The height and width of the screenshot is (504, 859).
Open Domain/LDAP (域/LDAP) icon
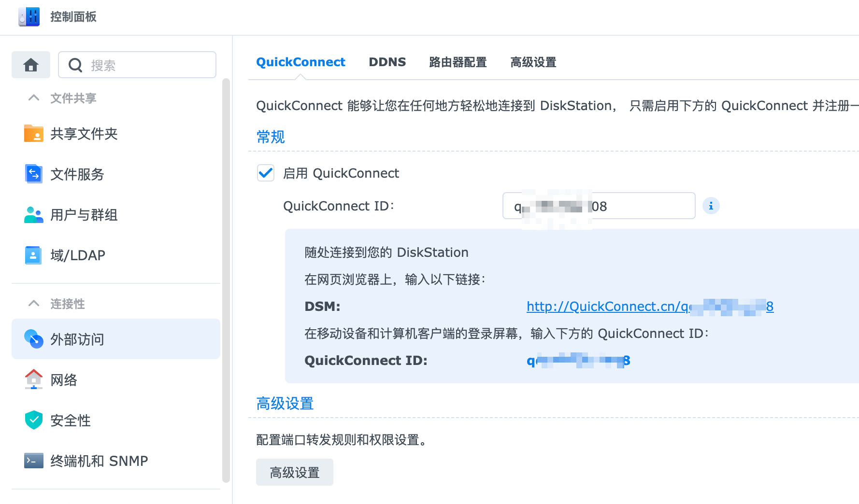pyautogui.click(x=33, y=255)
